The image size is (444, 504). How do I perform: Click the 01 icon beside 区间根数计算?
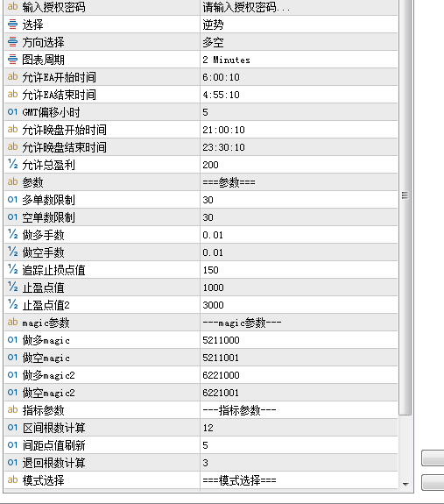coord(12,428)
